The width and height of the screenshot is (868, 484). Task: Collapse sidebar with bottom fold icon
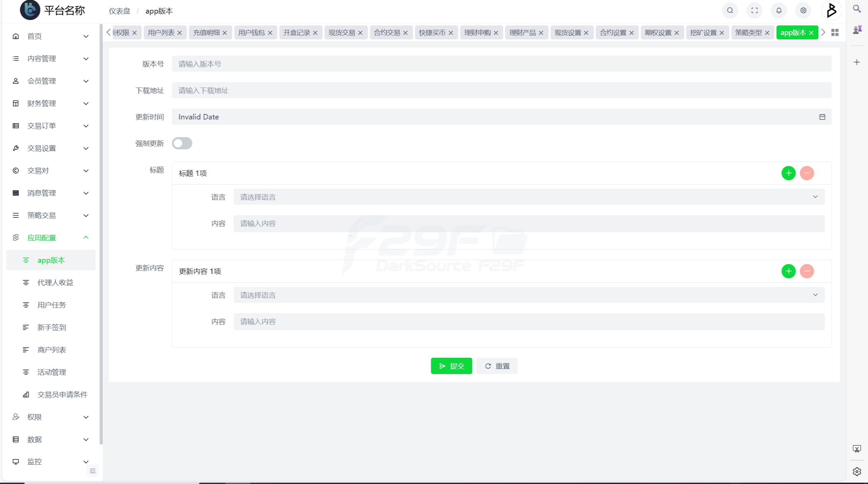pos(93,471)
